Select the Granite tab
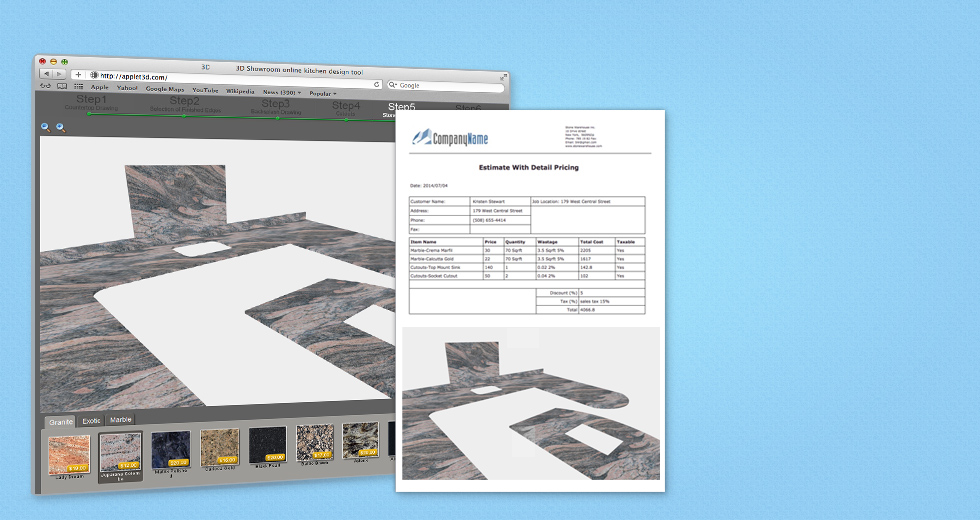 pyautogui.click(x=61, y=422)
